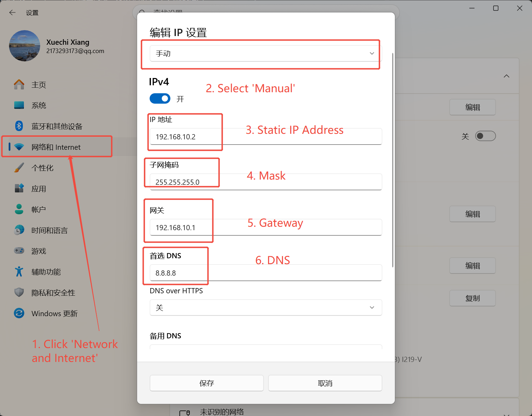Image resolution: width=532 pixels, height=416 pixels.
Task: Click the back arrow next to 设置
Action: tap(12, 13)
